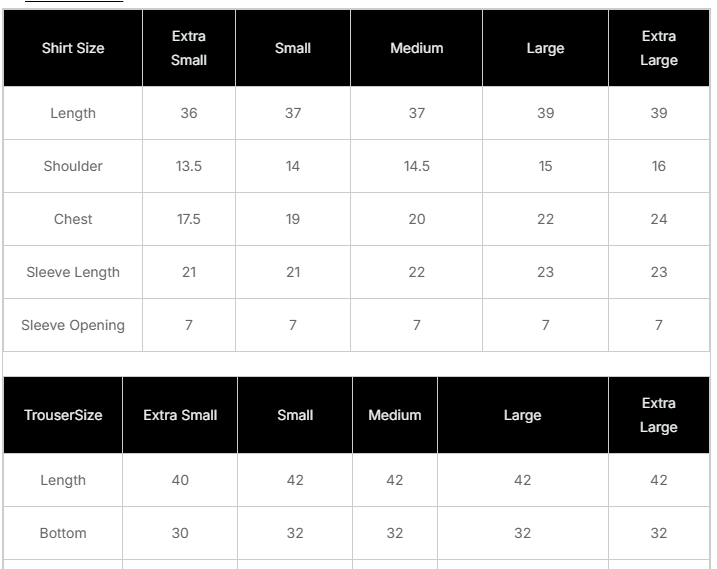
Task: Click the Shoulder row label
Action: (x=73, y=166)
